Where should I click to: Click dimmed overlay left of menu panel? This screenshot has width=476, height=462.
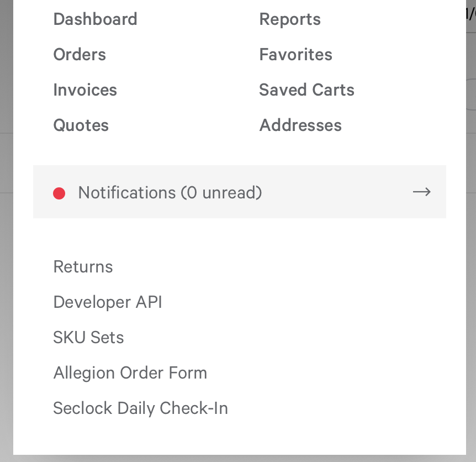coord(7,231)
